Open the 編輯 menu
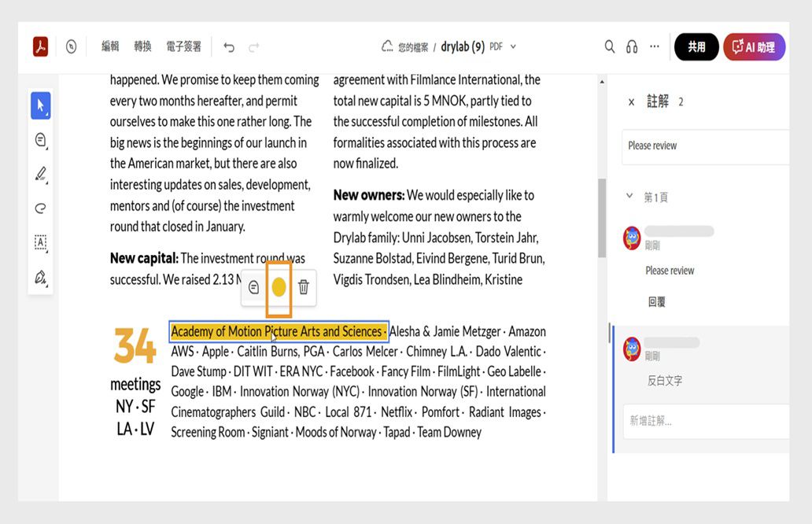The width and height of the screenshot is (812, 524). (110, 46)
